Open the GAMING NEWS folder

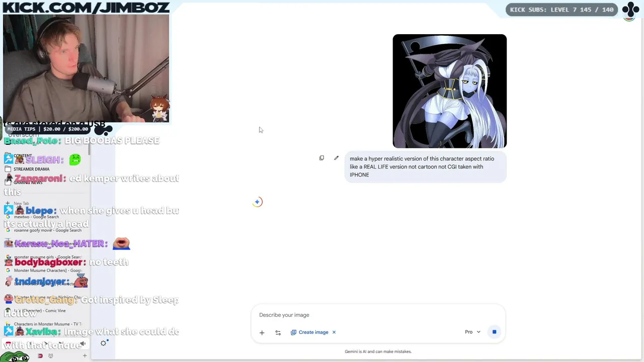coord(28,183)
